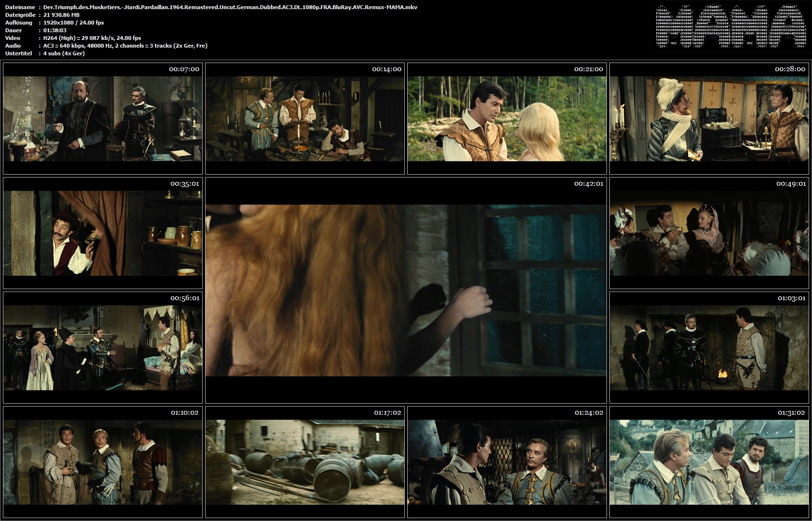Open the thumbnail at 01:03:01
The height and width of the screenshot is (521, 812).
(x=709, y=347)
